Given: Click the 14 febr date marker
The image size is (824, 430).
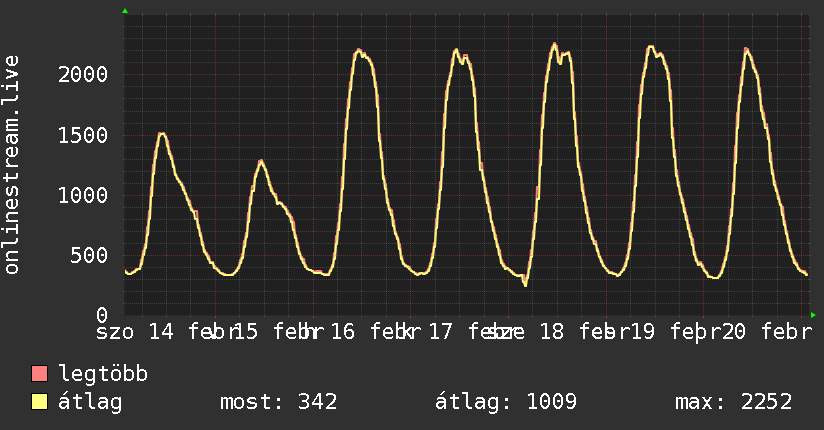Looking at the screenshot, I should coord(193,332).
